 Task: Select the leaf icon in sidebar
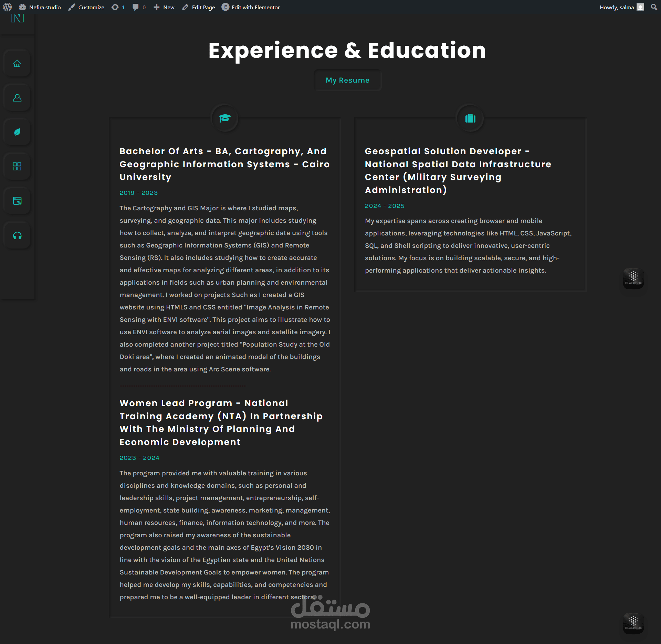(x=17, y=132)
